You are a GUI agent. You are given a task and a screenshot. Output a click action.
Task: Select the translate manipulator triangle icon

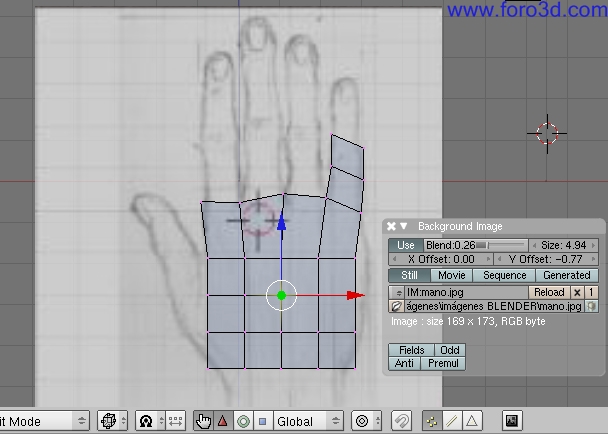223,421
